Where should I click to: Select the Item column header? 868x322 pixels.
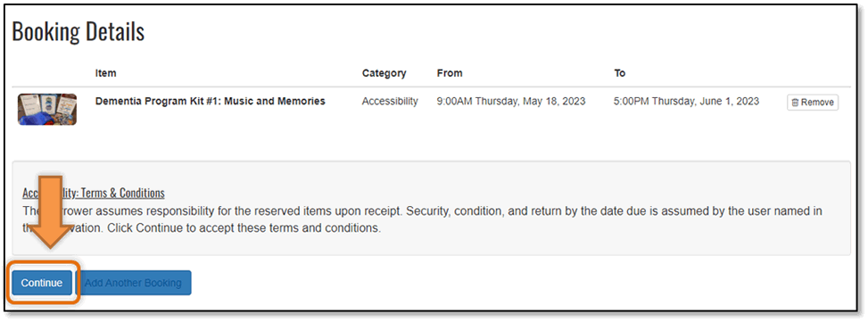tap(106, 73)
